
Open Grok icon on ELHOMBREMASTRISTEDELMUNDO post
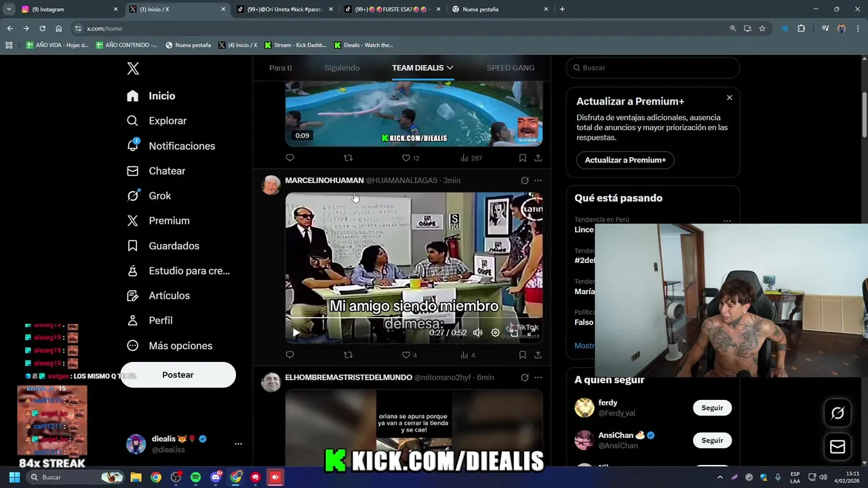click(524, 378)
